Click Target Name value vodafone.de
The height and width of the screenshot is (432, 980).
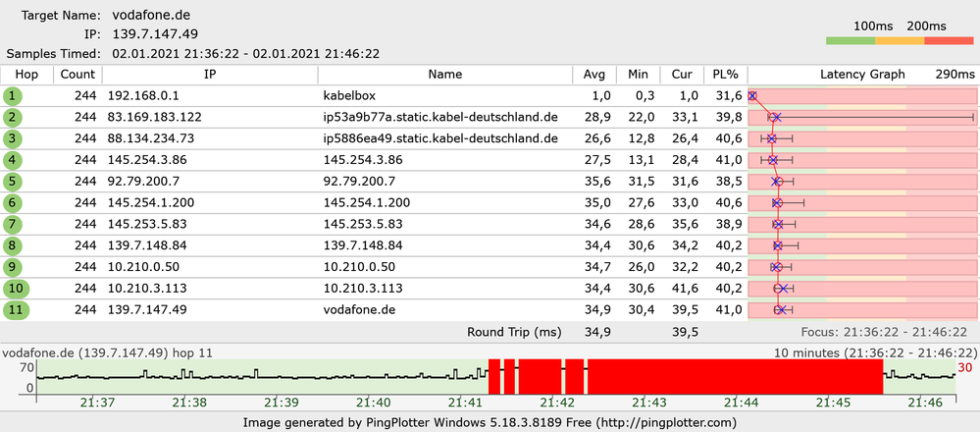coord(152,15)
